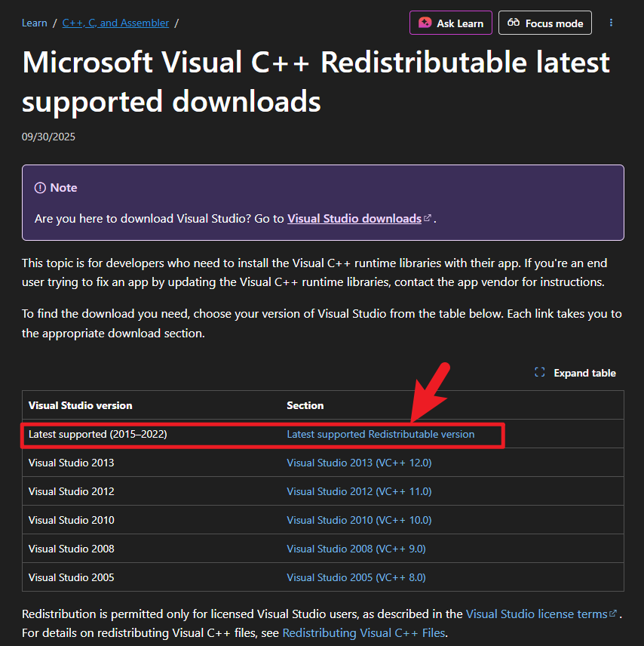Click the Ask Learn button
The width and height of the screenshot is (644, 646).
[x=451, y=23]
